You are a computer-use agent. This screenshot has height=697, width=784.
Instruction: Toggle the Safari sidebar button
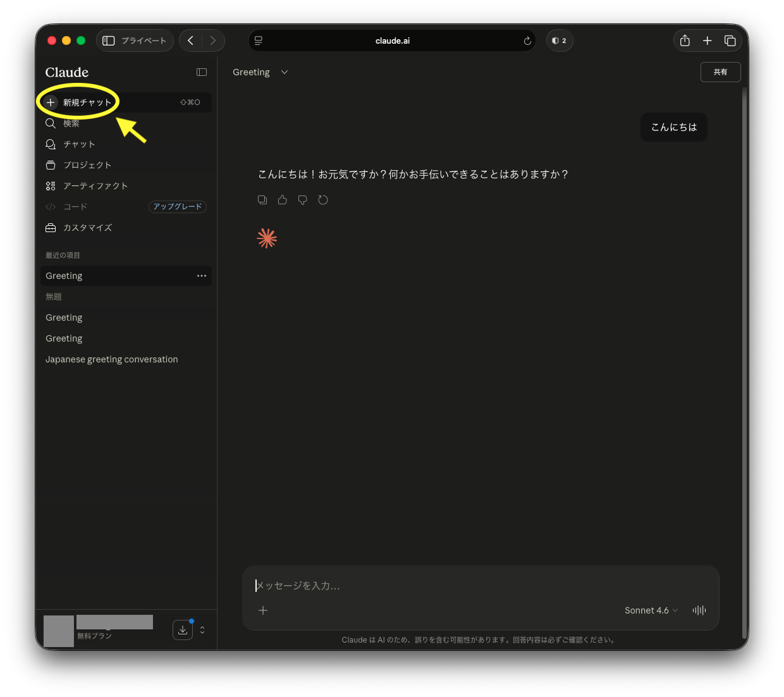coord(109,40)
